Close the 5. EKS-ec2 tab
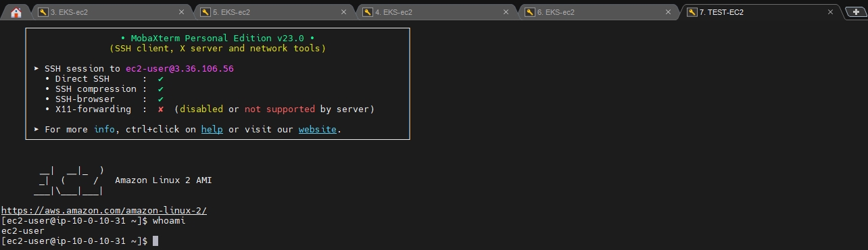The image size is (868, 250). [343, 12]
